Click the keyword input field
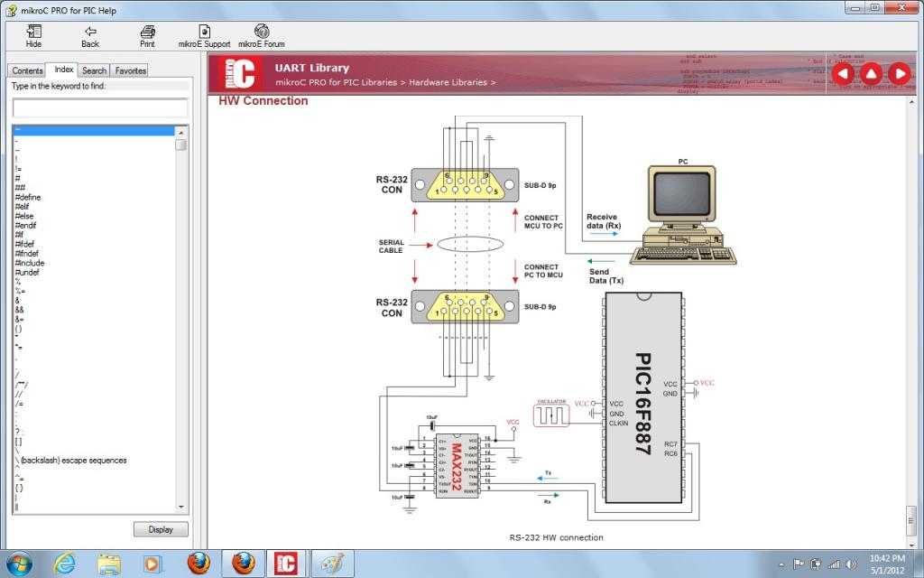924x578 pixels. pos(100,107)
